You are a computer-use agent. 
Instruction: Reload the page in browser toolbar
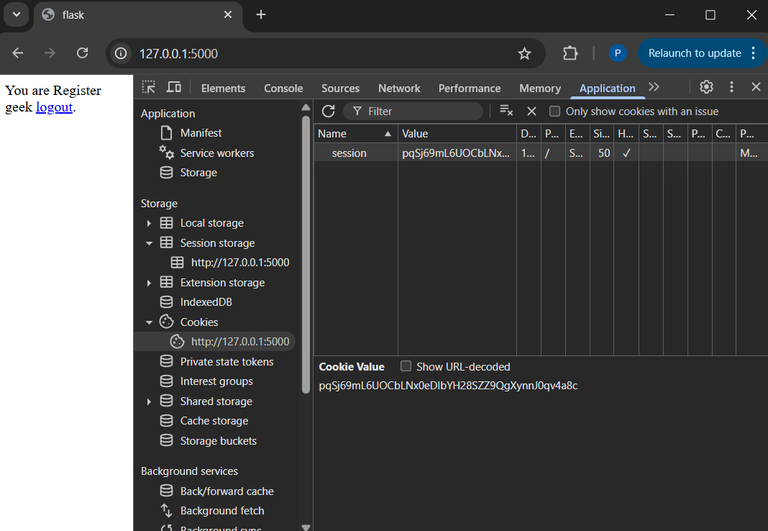tap(82, 53)
